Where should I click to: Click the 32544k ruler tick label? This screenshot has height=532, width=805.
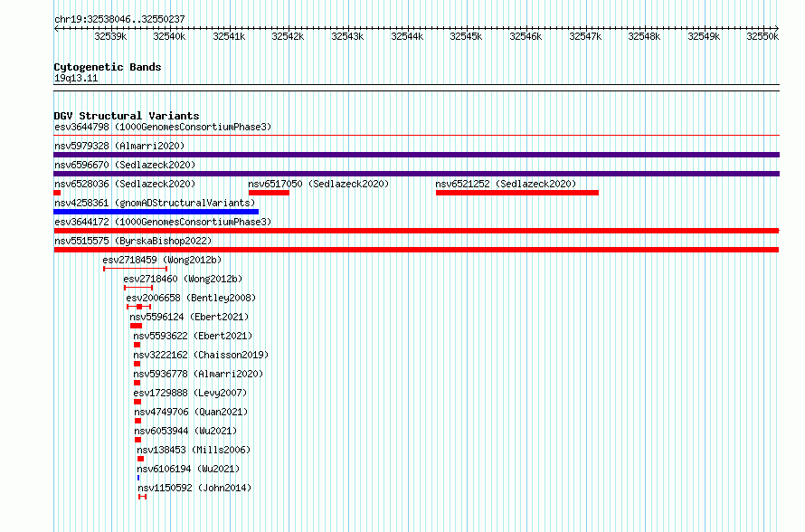[x=407, y=36]
